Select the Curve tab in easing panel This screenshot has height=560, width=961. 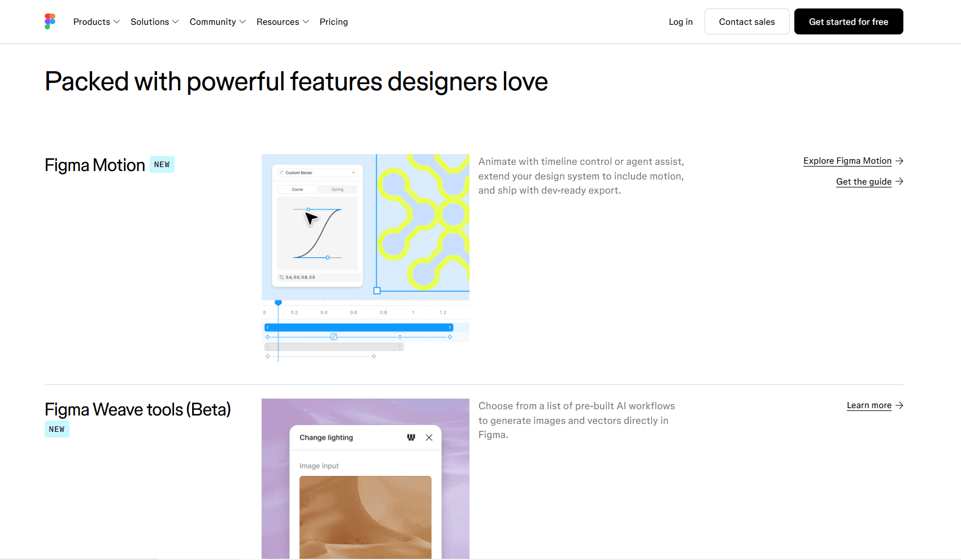(x=297, y=190)
